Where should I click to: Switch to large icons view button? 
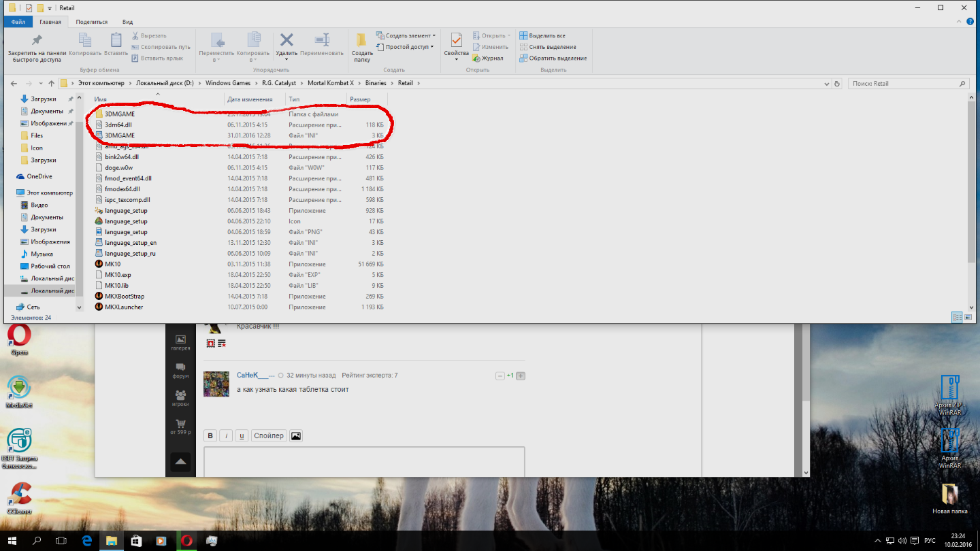click(x=968, y=318)
